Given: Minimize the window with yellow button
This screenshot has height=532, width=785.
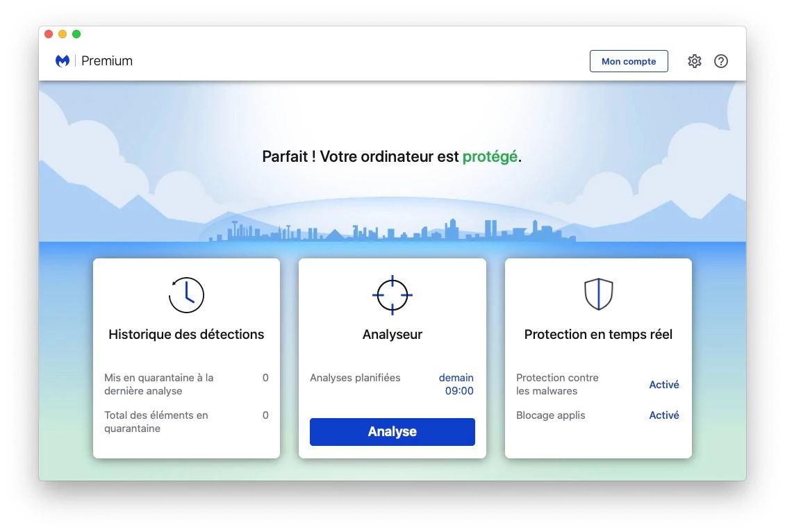Looking at the screenshot, I should 63,34.
